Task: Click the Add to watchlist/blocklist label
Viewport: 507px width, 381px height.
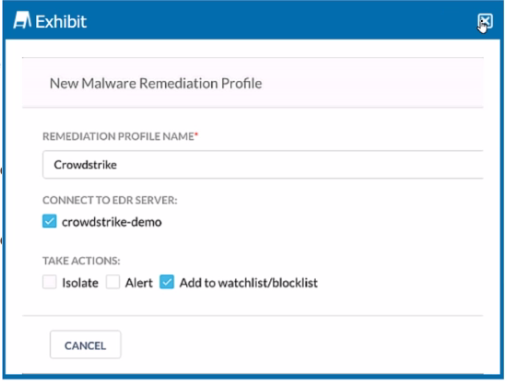Action: click(x=249, y=283)
